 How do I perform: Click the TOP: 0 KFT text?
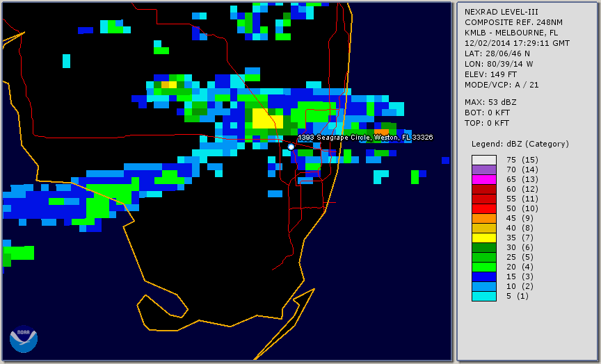[487, 123]
